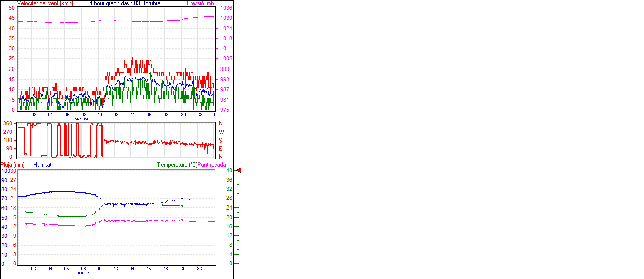The width and height of the screenshot is (644, 279).
Task: Click 'sunrise' label under the wind chart
Action: point(82,119)
